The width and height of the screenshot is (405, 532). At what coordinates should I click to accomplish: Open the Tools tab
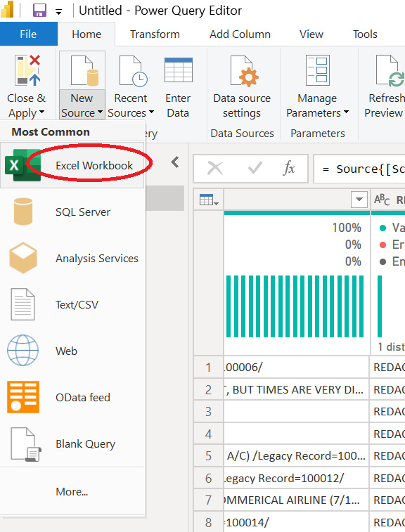coord(365,34)
